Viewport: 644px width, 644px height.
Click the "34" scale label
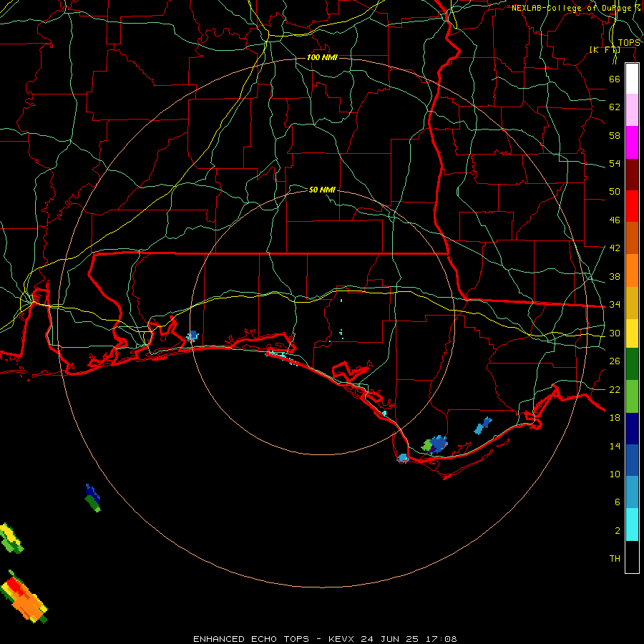(615, 305)
